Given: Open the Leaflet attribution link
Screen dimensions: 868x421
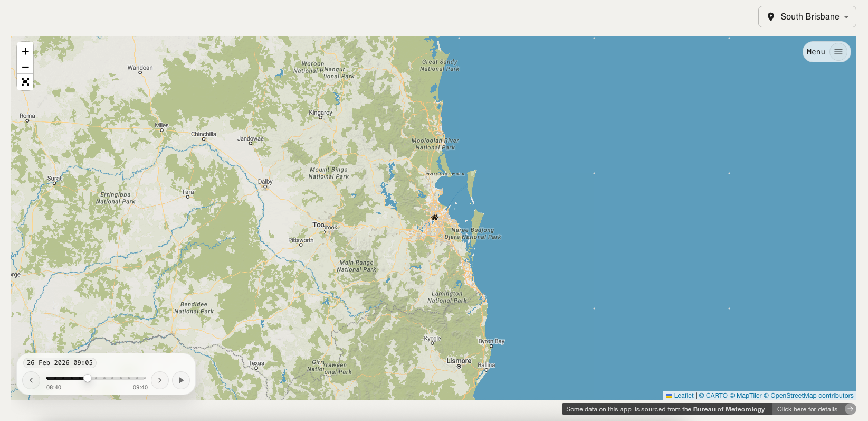Looking at the screenshot, I should (683, 396).
